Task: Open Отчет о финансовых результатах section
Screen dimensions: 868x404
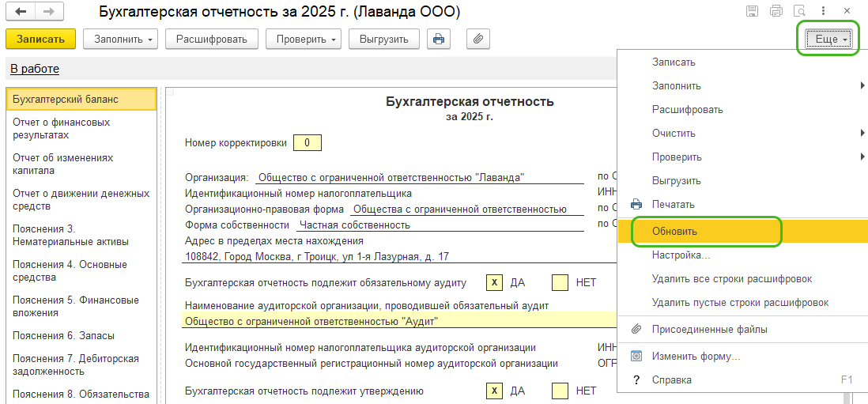Action: pyautogui.click(x=62, y=129)
